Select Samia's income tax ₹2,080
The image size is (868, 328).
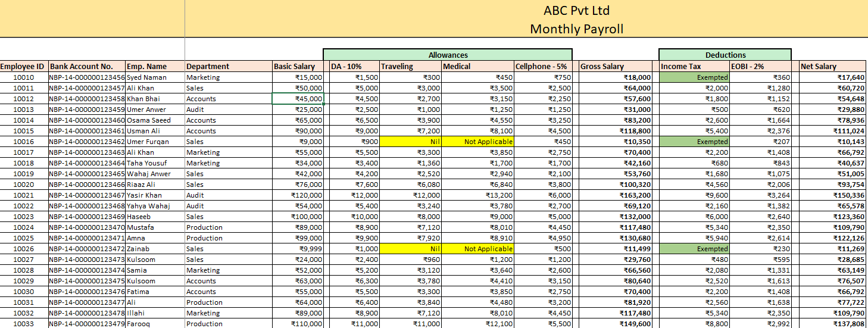694,270
